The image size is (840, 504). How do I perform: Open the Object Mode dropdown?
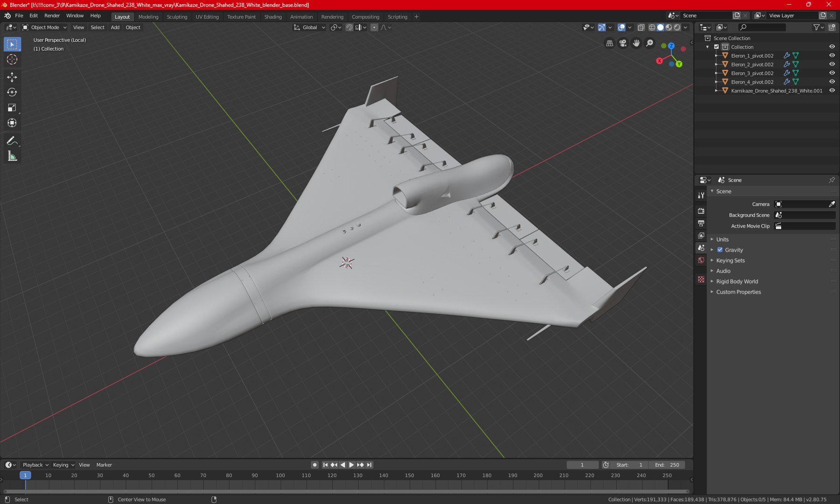(x=45, y=28)
